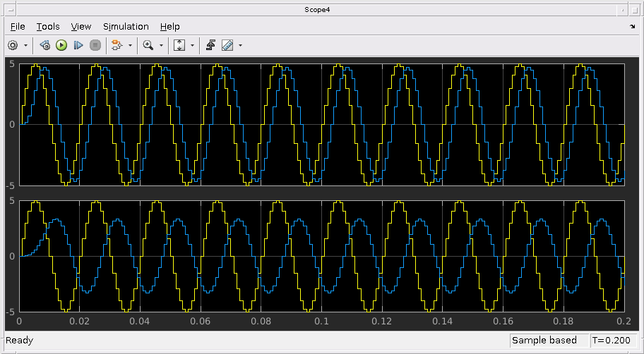Open the Help menu
Viewport: 644px width, 354px height.
169,26
